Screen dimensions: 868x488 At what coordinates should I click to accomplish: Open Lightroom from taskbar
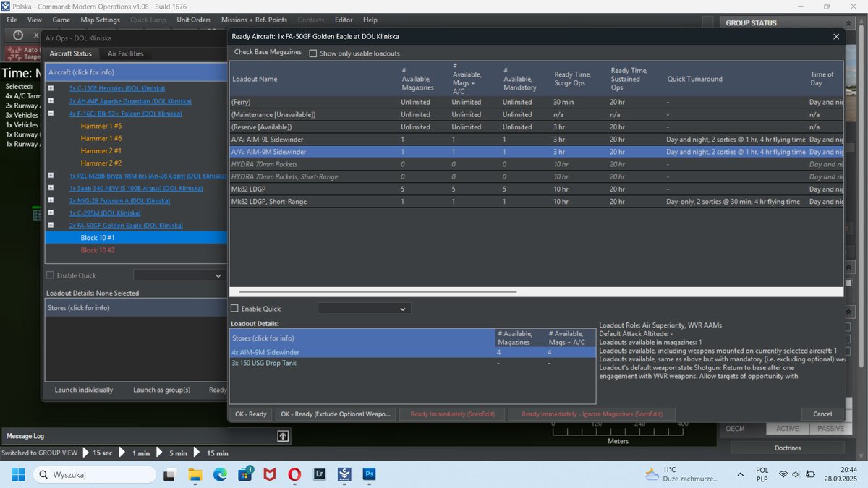(x=319, y=474)
